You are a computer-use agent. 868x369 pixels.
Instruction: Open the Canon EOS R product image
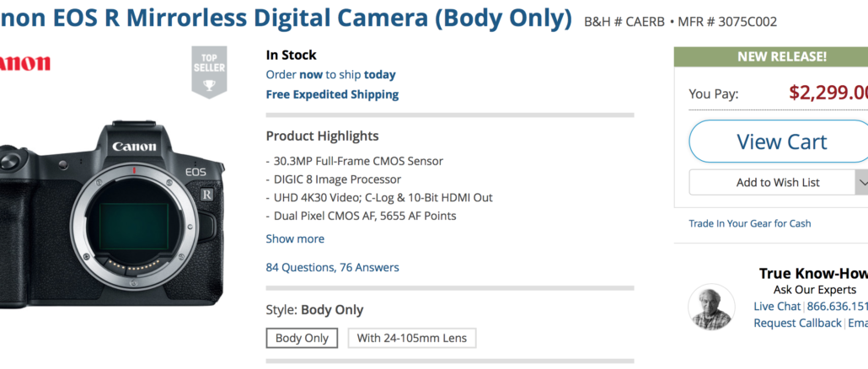tap(111, 211)
